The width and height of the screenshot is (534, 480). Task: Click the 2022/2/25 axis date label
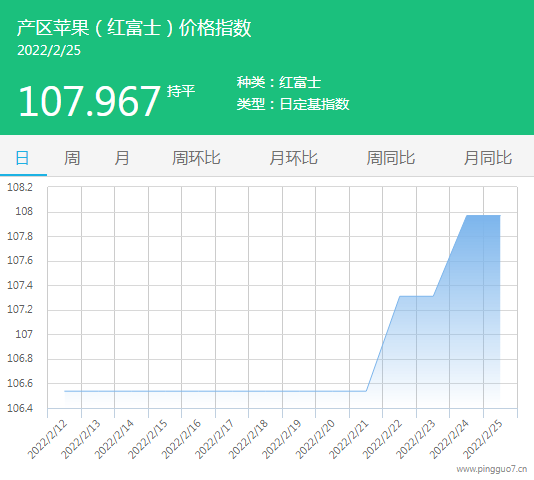tap(482, 439)
